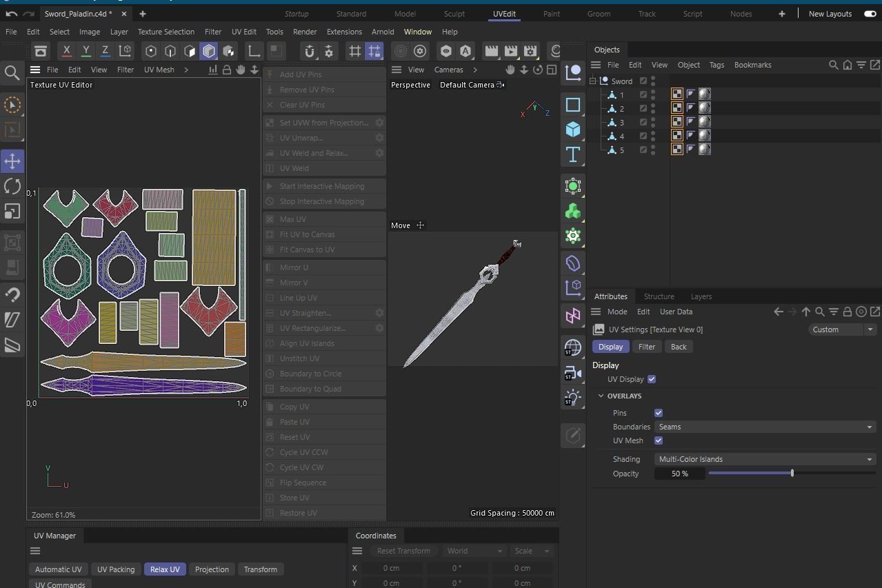This screenshot has width=882, height=588.
Task: Toggle the UV Mesh overlay checkbox
Action: 659,440
